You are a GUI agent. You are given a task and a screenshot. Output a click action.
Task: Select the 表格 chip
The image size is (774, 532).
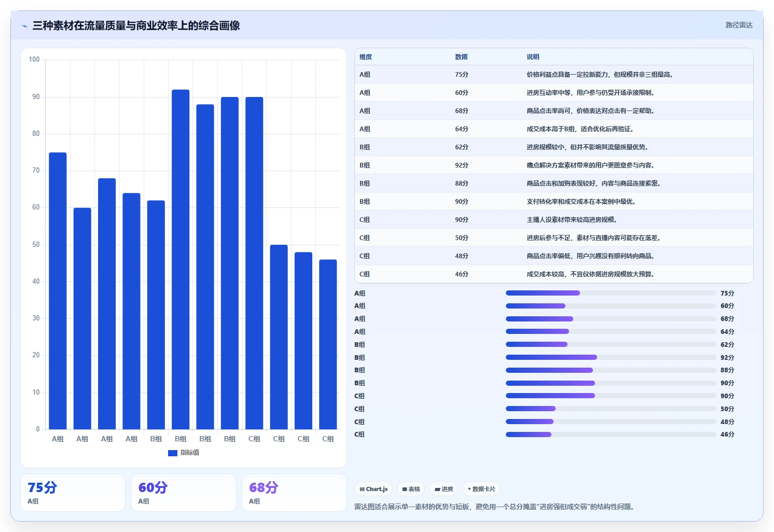(411, 489)
